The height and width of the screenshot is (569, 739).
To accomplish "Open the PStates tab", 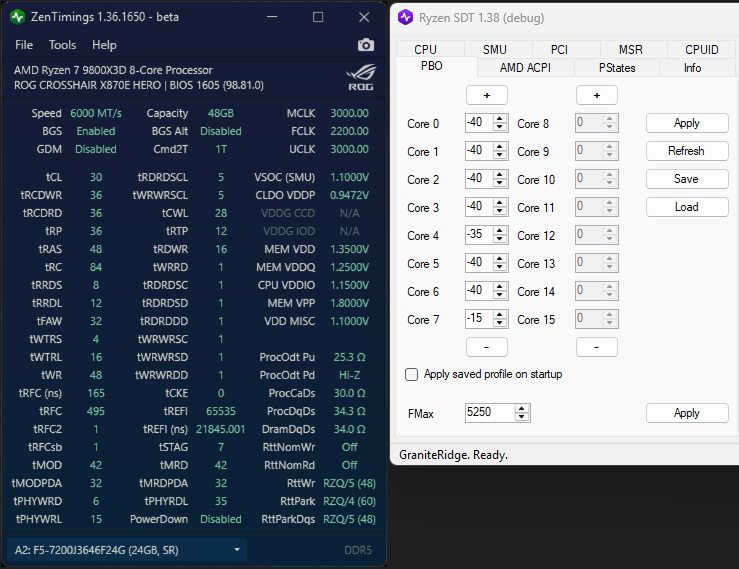I will [617, 68].
